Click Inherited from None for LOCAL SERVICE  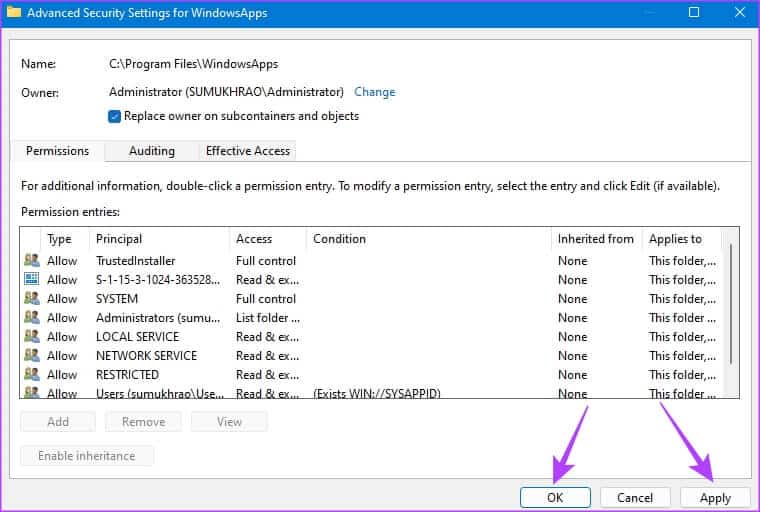coord(572,337)
